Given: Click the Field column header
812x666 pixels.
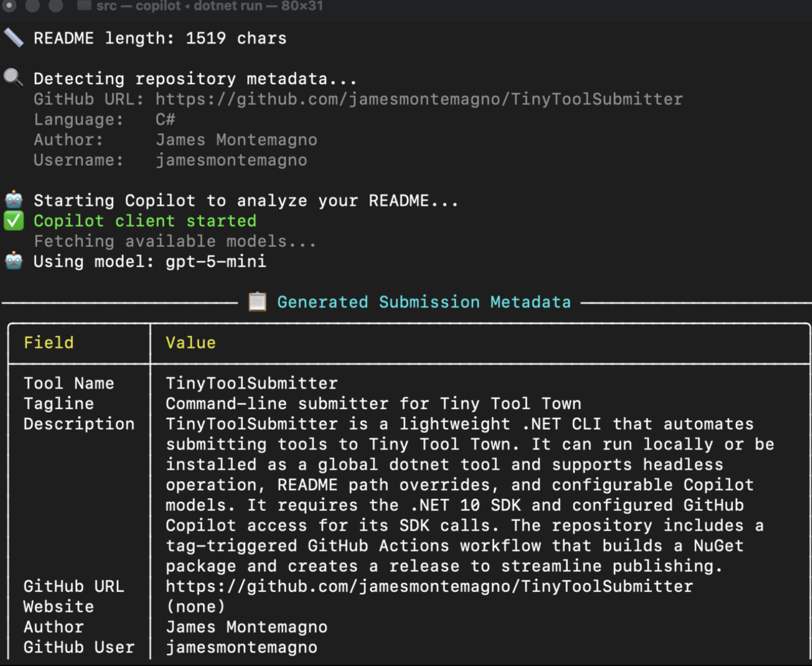Looking at the screenshot, I should (49, 342).
